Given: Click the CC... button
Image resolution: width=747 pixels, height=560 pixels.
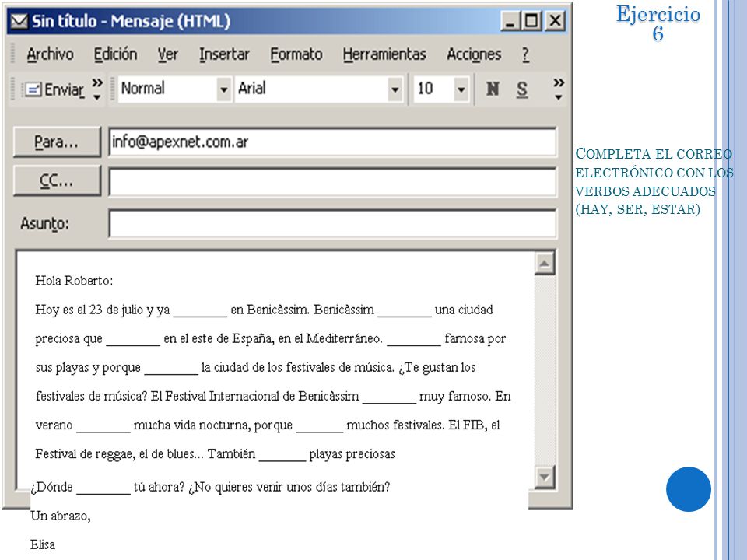Looking at the screenshot, I should [57, 181].
